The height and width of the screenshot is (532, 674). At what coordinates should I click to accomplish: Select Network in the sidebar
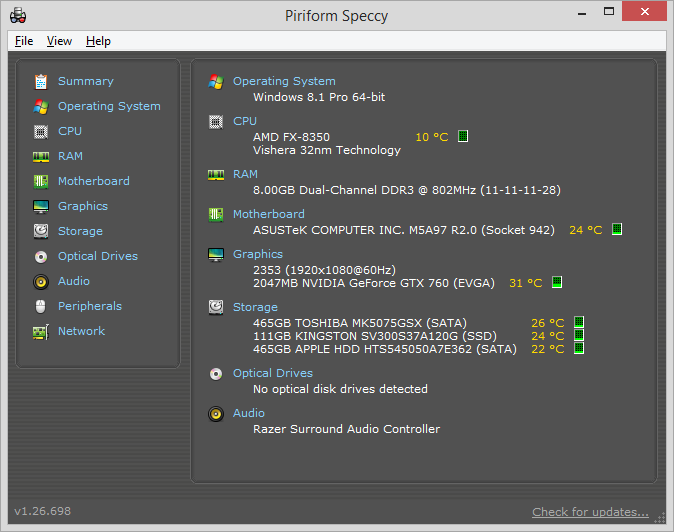[82, 331]
